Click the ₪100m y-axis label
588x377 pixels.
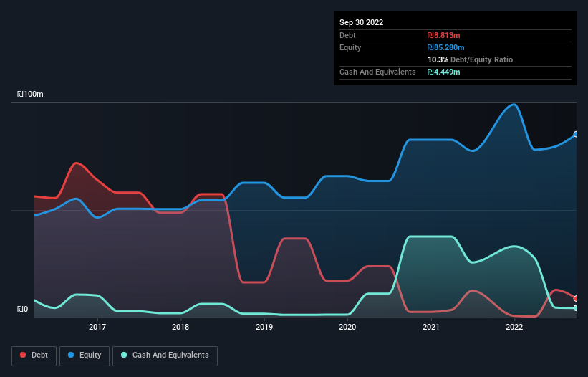(x=30, y=94)
